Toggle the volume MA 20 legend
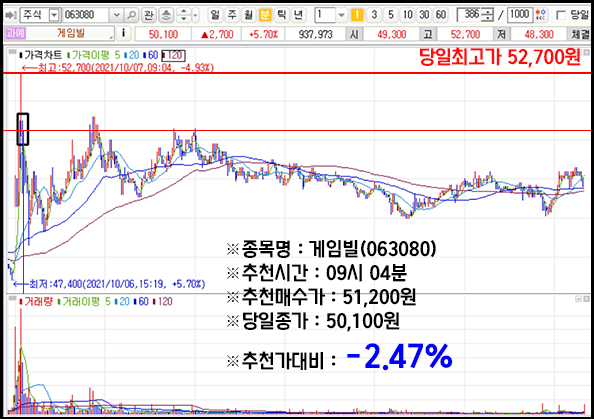594x419 pixels. (x=123, y=302)
